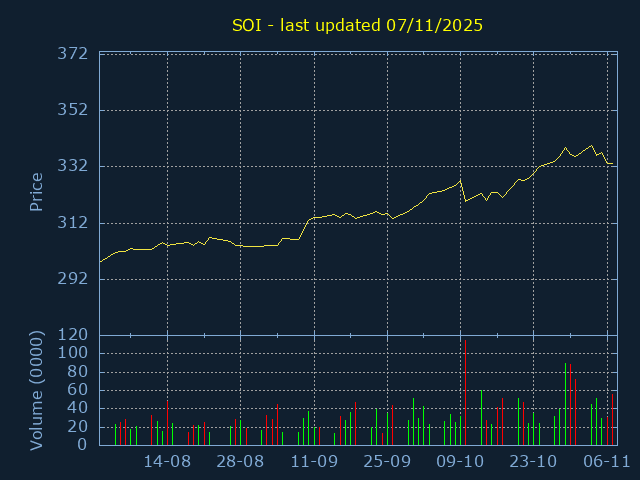Select the 14-08 date tick label

168,462
